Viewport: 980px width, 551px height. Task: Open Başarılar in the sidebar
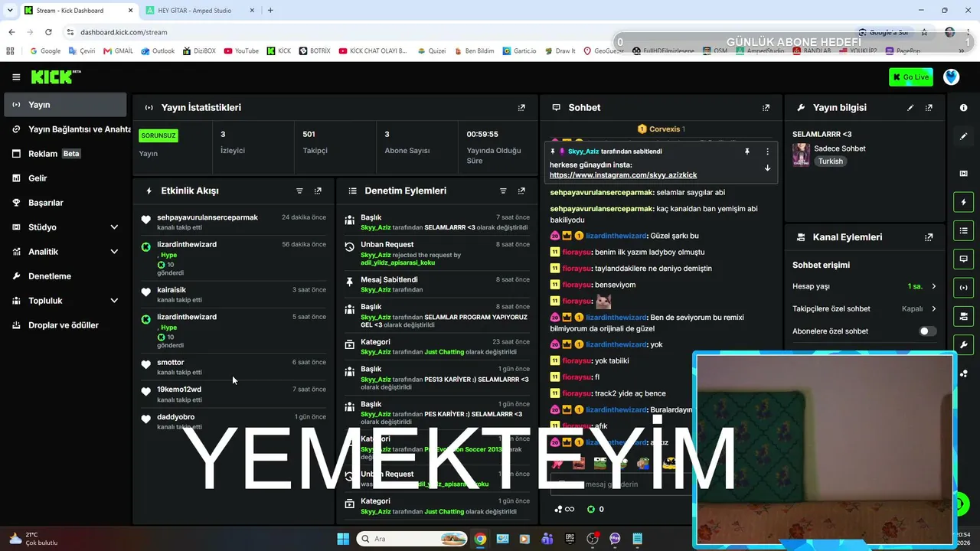pos(65,203)
